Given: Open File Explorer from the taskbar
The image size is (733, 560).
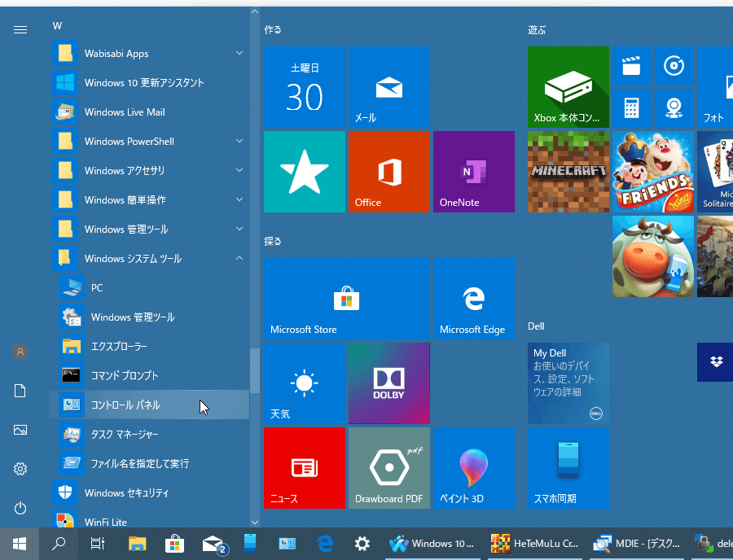Looking at the screenshot, I should (x=137, y=544).
